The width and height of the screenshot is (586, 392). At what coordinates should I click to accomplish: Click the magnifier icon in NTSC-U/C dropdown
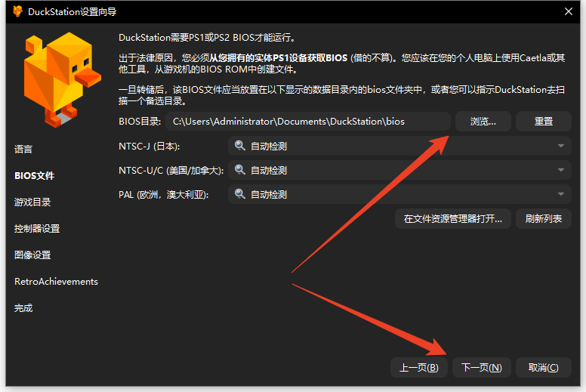pos(240,170)
